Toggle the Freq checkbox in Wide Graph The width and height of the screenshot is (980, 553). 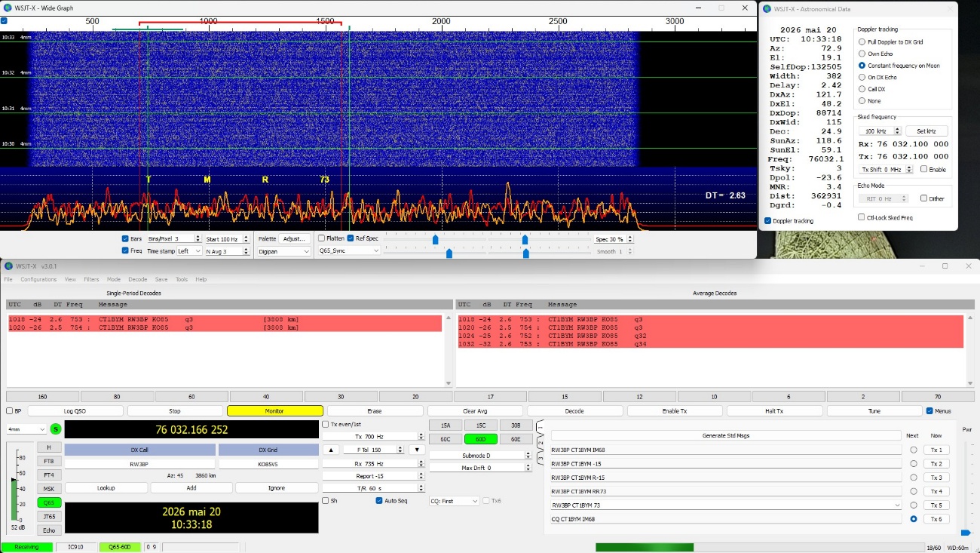pos(125,250)
